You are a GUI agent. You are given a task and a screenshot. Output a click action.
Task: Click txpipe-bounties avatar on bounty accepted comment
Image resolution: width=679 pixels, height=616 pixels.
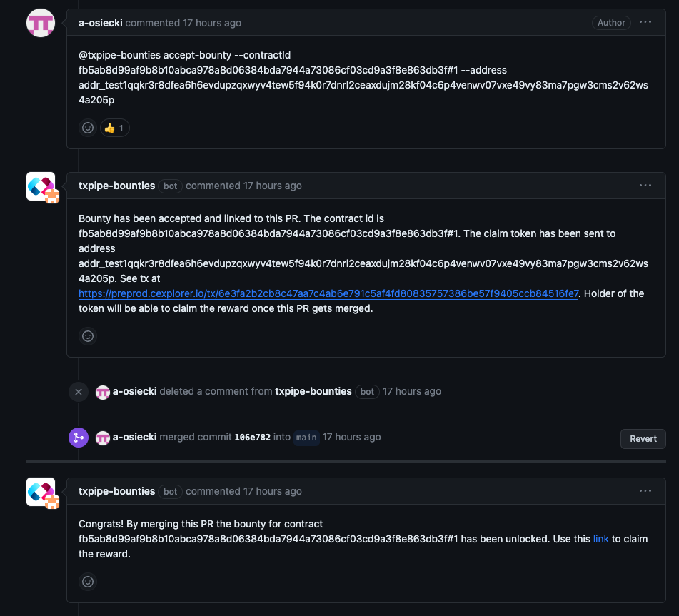pos(41,186)
